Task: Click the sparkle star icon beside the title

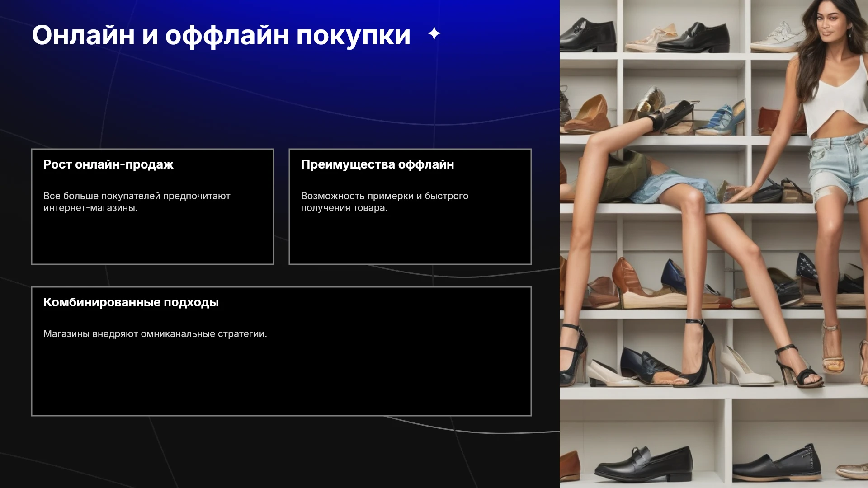Action: pyautogui.click(x=434, y=34)
